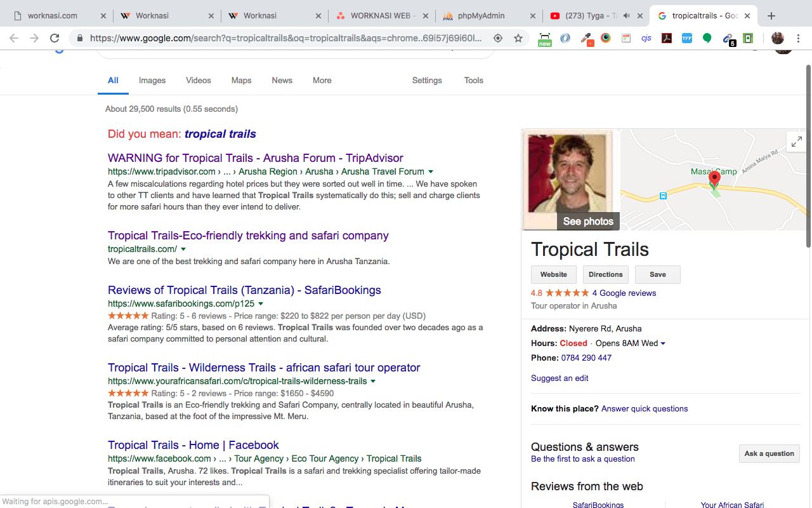Select the News search tab

coord(282,80)
